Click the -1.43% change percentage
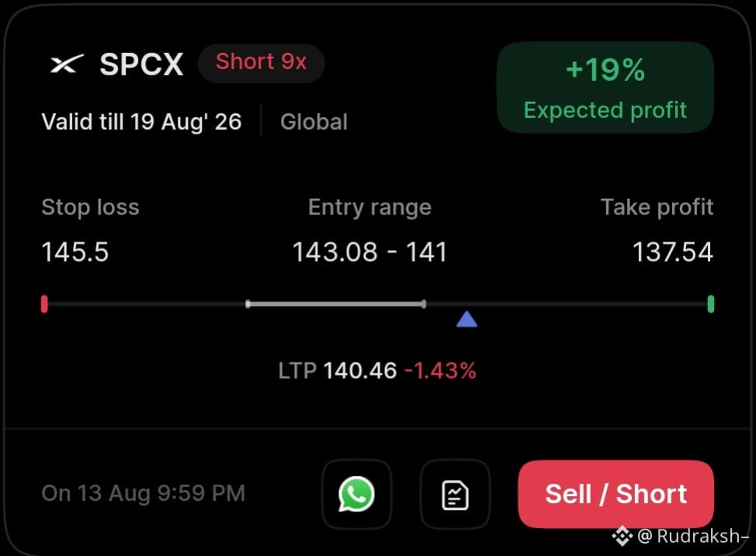Image resolution: width=756 pixels, height=556 pixels. click(440, 371)
